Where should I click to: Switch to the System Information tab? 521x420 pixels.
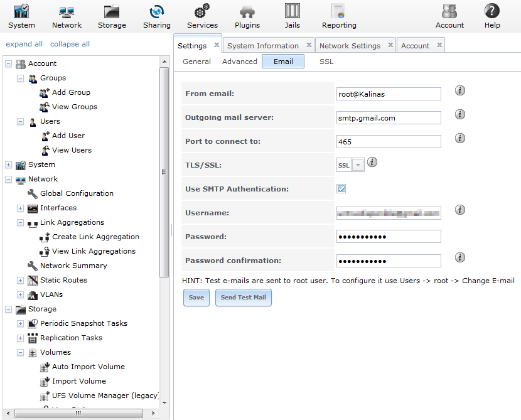tap(263, 46)
